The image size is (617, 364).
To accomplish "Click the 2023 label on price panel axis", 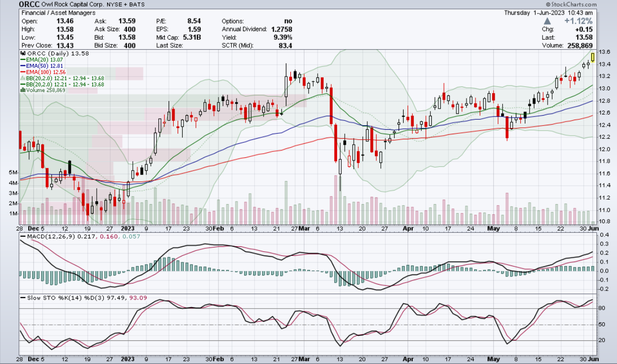I will point(128,228).
